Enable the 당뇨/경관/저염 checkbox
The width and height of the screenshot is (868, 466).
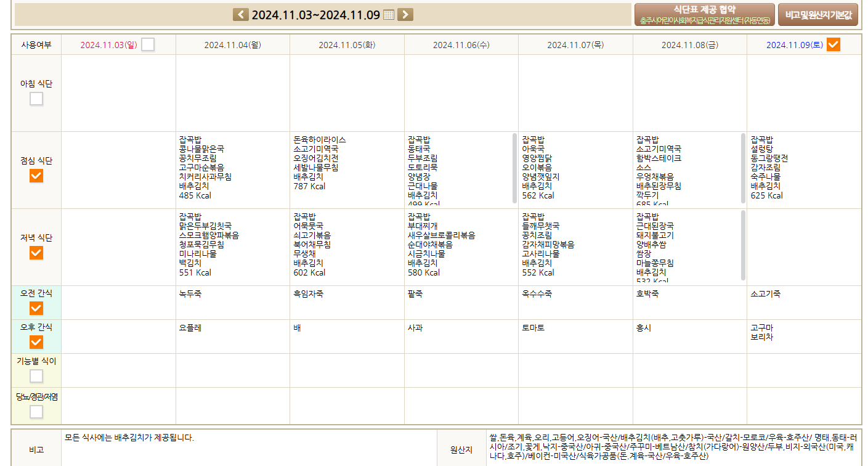(x=36, y=411)
